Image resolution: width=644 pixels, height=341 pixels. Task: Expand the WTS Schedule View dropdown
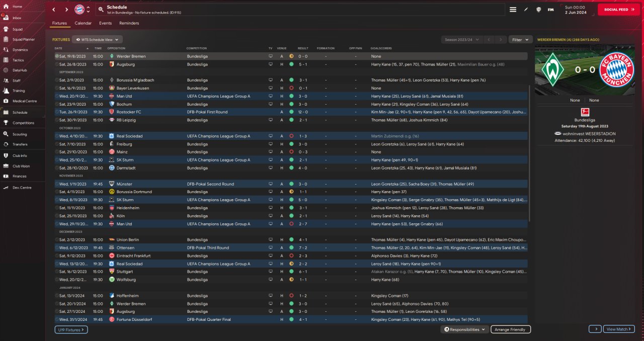97,39
